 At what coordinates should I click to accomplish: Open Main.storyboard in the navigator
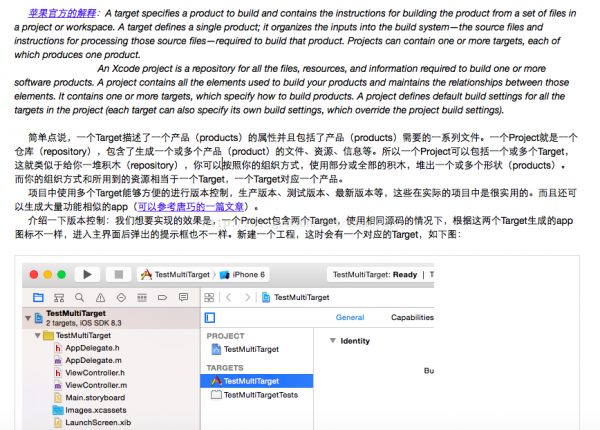[x=90, y=397]
